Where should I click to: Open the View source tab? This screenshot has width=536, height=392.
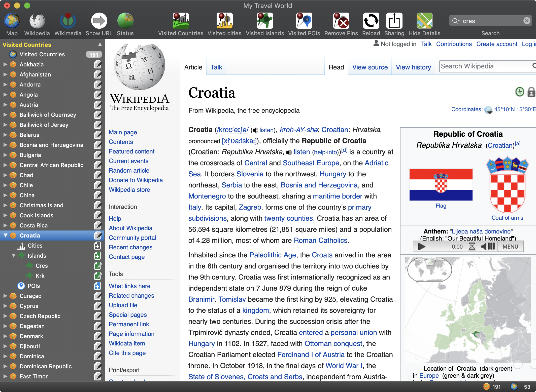(x=370, y=67)
